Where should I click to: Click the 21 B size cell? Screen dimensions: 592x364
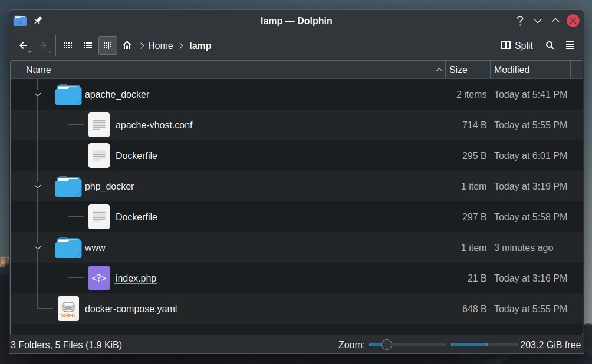click(x=477, y=279)
